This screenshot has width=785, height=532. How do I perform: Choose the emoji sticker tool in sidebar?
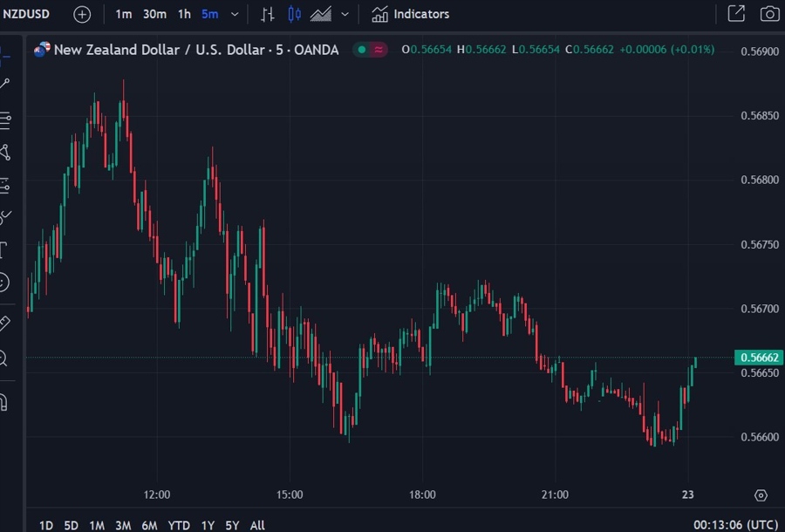pyautogui.click(x=4, y=282)
